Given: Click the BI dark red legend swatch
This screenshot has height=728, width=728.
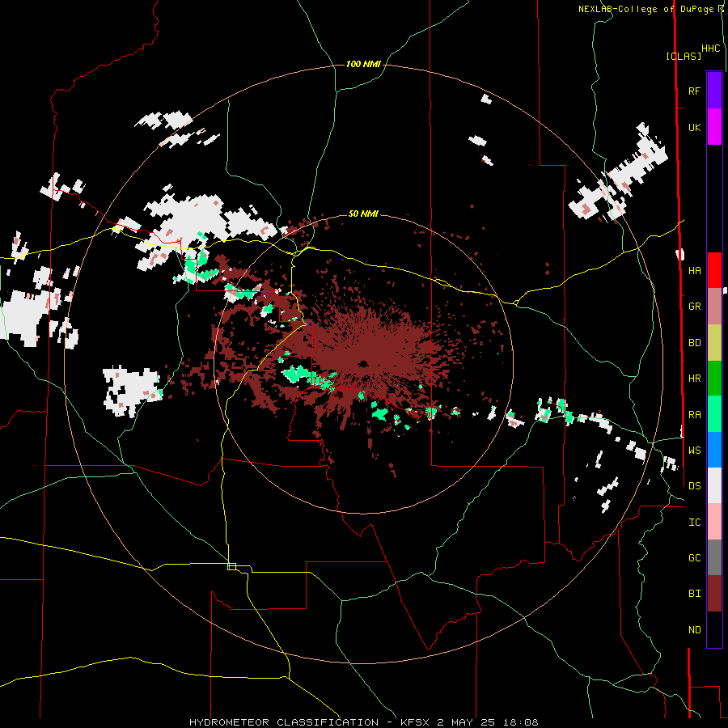Looking at the screenshot, I should tap(714, 594).
